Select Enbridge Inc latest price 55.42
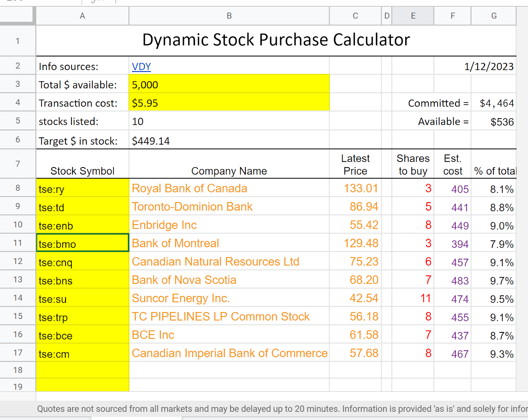This screenshot has width=528, height=420. coord(355,225)
